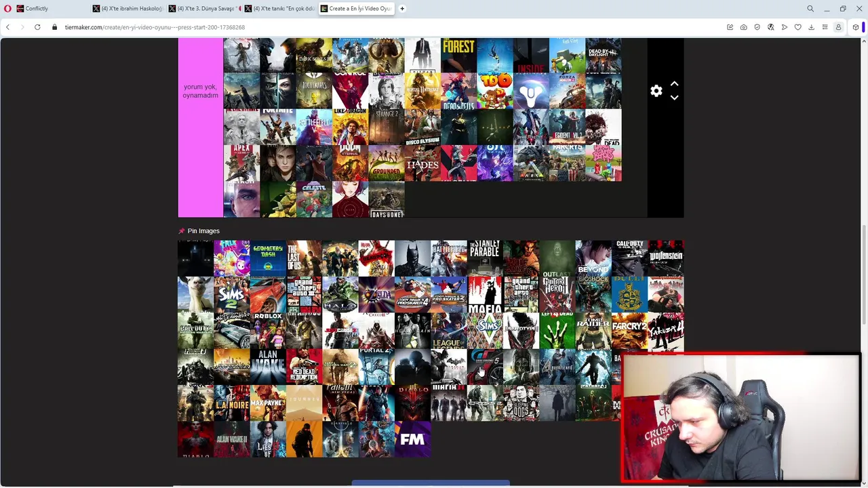Open the tab search magnifier
Image resolution: width=868 pixels, height=488 pixels.
pyautogui.click(x=810, y=9)
